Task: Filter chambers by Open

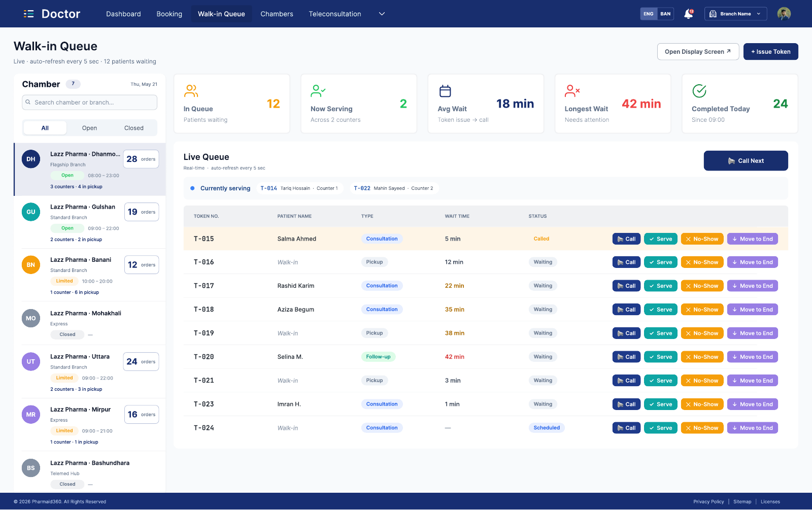Action: [89, 128]
